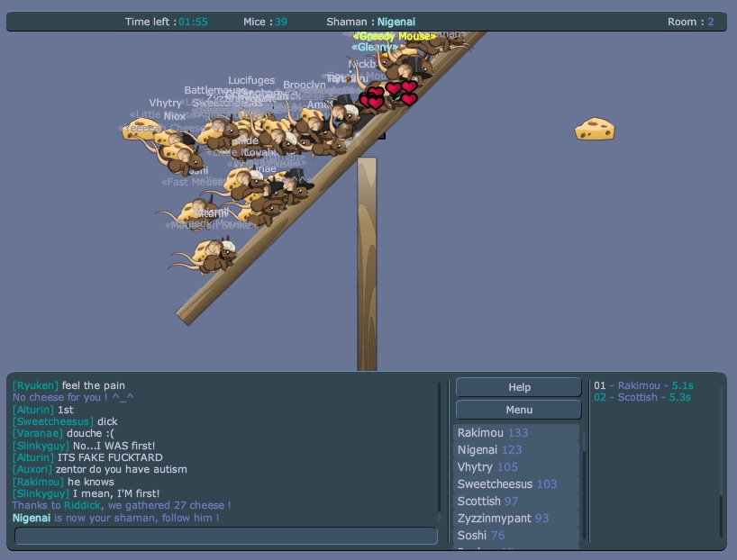737x560 pixels.
Task: Click Nigenai in the new shaman message
Action: click(x=32, y=518)
